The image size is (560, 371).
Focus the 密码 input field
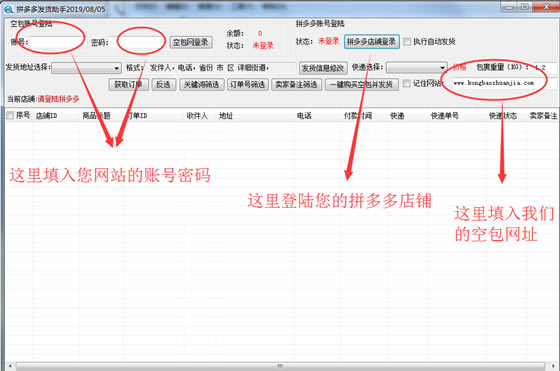click(x=136, y=42)
